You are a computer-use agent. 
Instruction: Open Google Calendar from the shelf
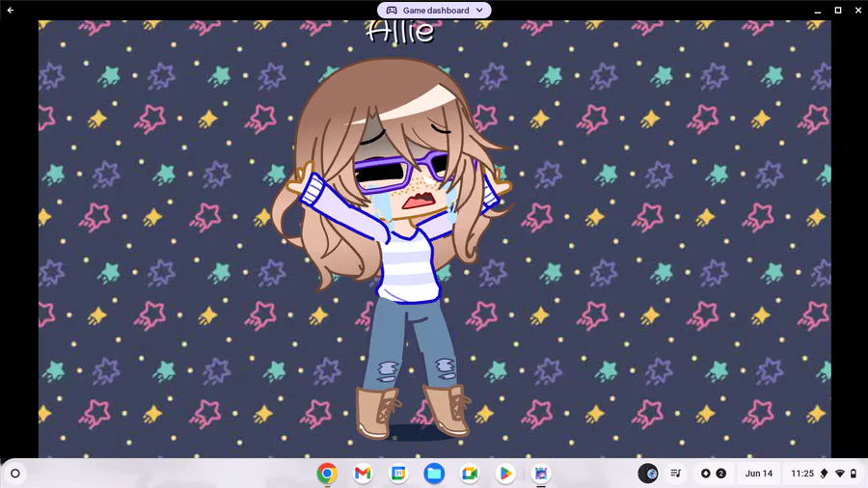(398, 474)
